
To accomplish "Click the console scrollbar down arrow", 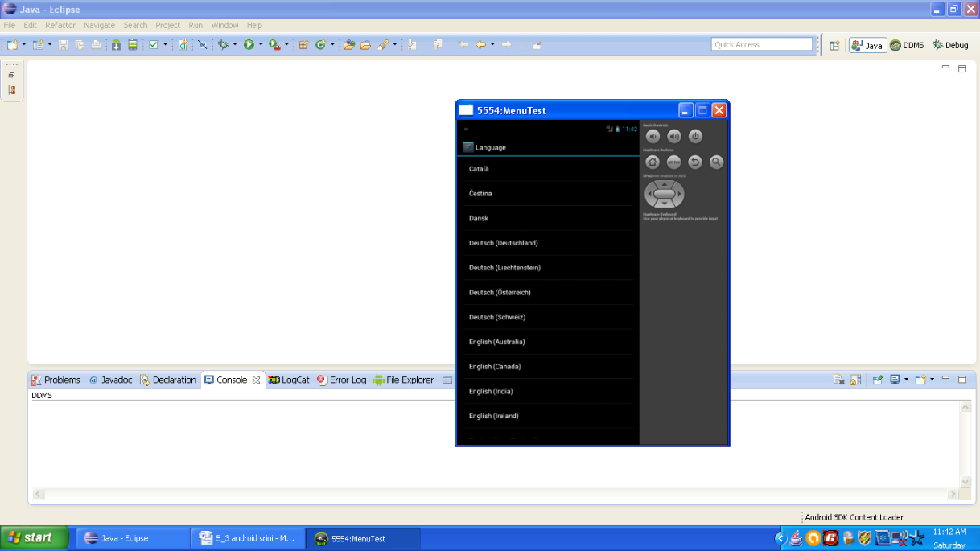I will coord(966,482).
